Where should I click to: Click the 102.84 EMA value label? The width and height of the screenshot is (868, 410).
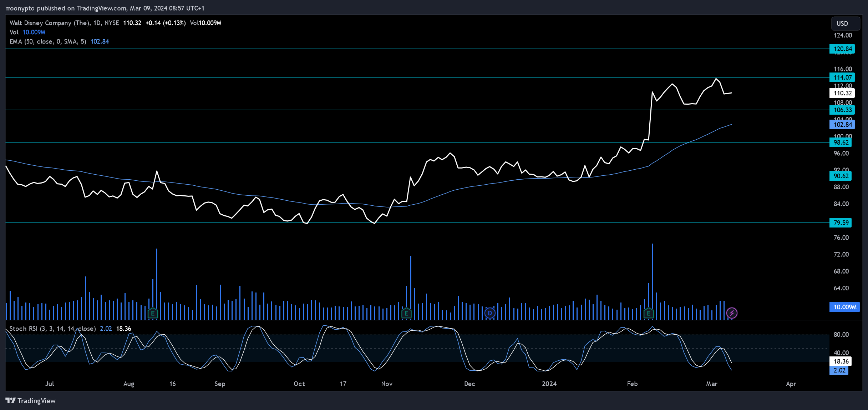tap(842, 125)
